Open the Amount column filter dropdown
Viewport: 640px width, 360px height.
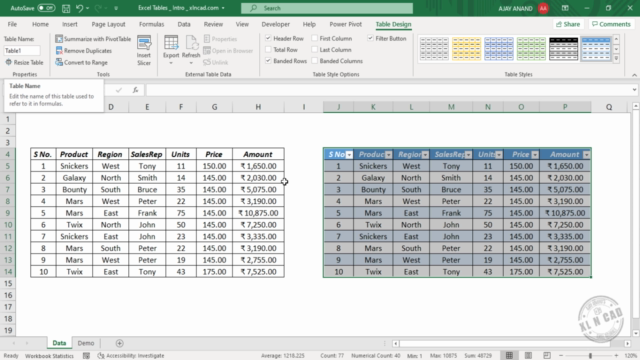click(586, 155)
